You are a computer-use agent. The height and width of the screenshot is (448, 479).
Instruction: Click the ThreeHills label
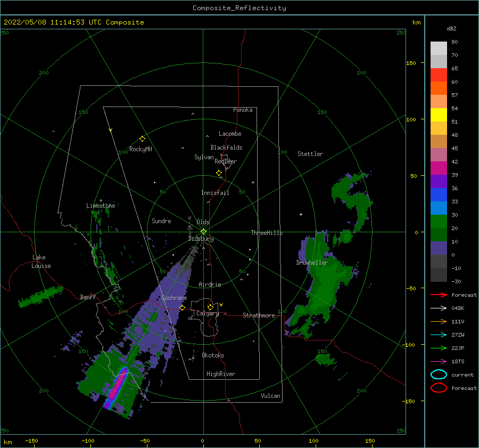pyautogui.click(x=267, y=233)
